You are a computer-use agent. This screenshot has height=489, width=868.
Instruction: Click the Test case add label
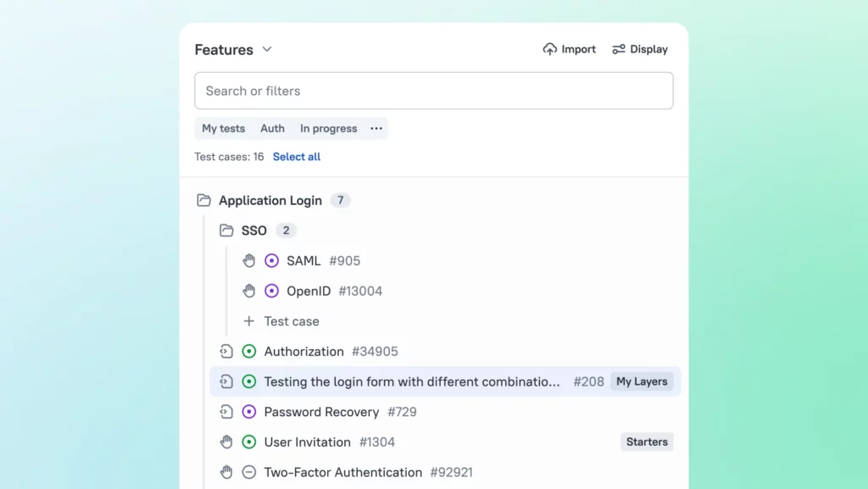click(x=292, y=321)
